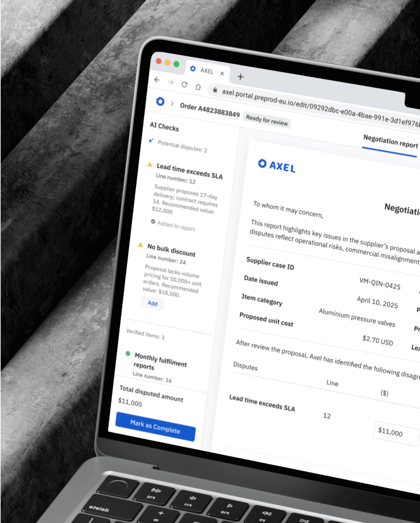Add the No bulk discount dispute
420x523 pixels.
click(153, 303)
